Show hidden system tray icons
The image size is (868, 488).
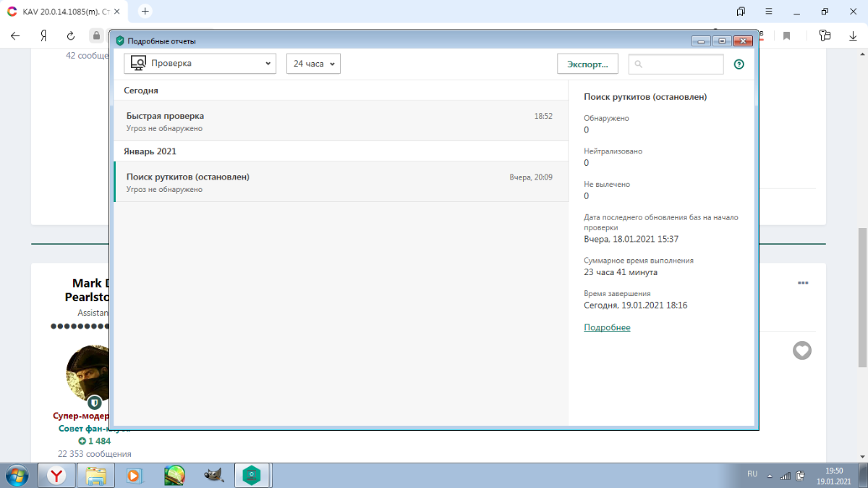[768, 476]
